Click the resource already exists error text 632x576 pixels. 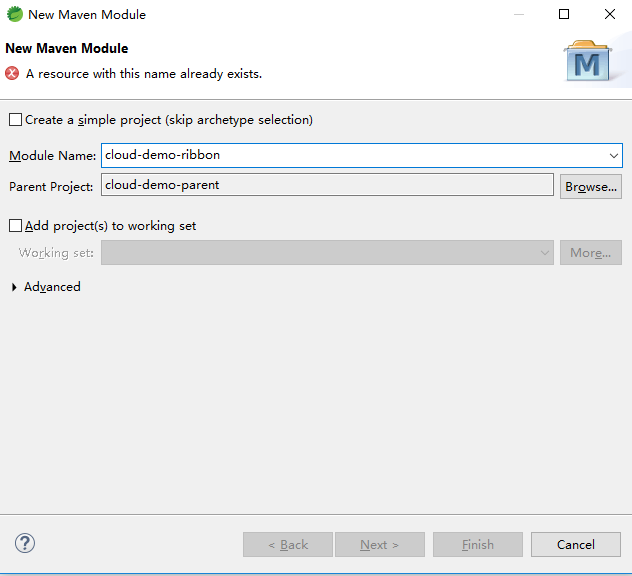pos(144,74)
